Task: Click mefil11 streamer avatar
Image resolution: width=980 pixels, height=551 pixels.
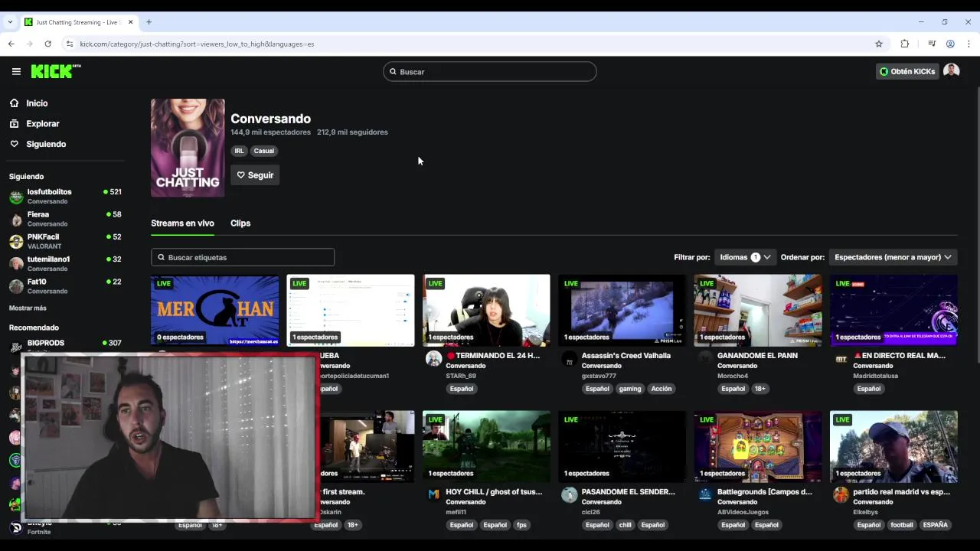Action: coord(433,495)
